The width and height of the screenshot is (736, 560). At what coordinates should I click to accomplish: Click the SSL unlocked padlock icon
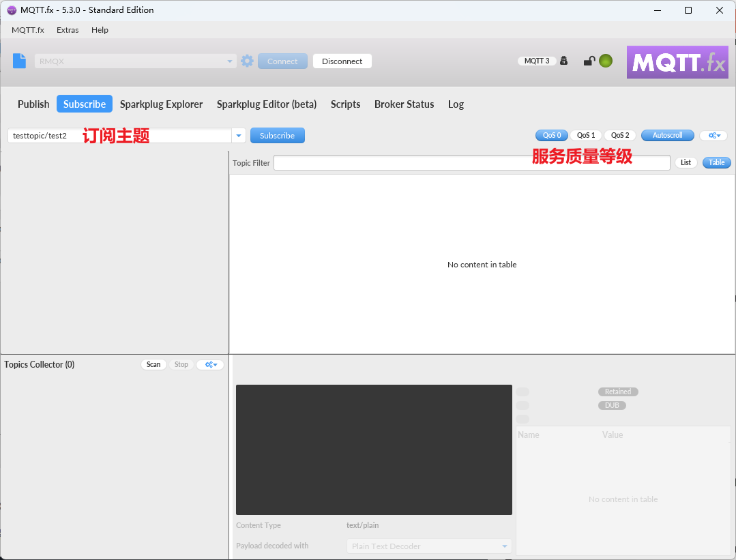pos(589,61)
